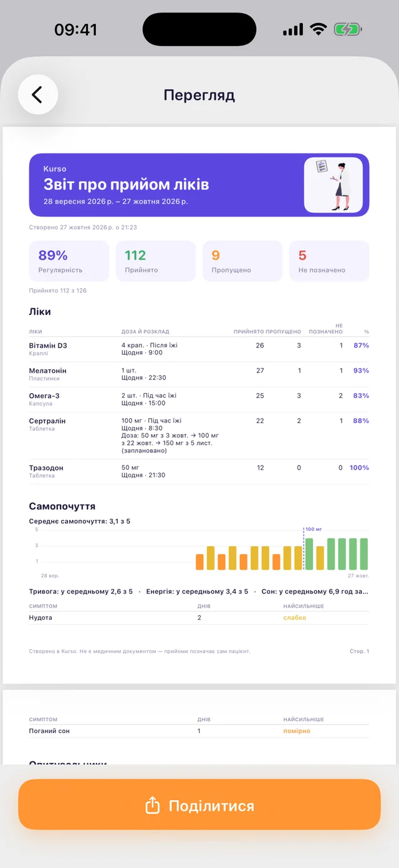Tap the Самопочуття section heading

pos(62,506)
